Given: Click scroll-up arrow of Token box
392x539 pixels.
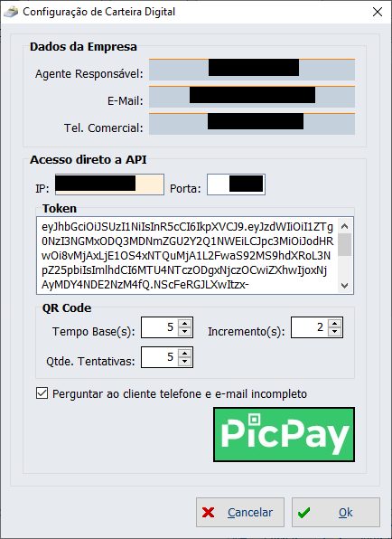Looking at the screenshot, I should (345, 226).
